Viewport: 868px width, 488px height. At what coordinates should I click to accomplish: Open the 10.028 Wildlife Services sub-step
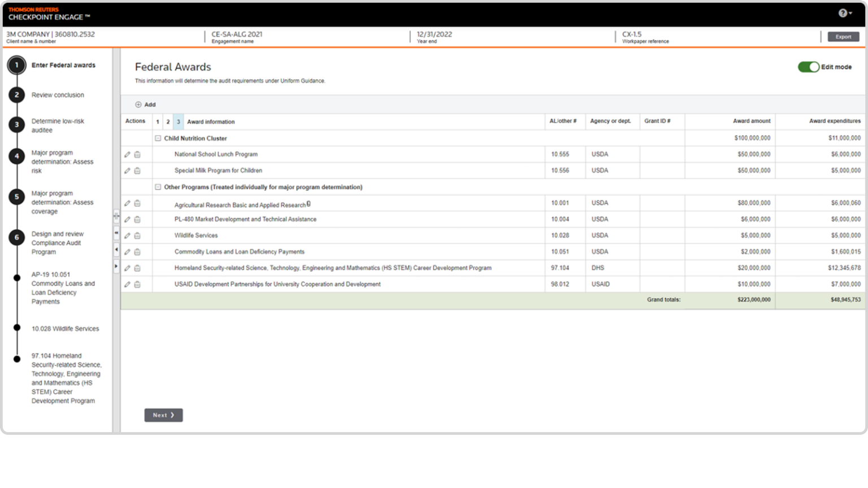[x=65, y=329]
